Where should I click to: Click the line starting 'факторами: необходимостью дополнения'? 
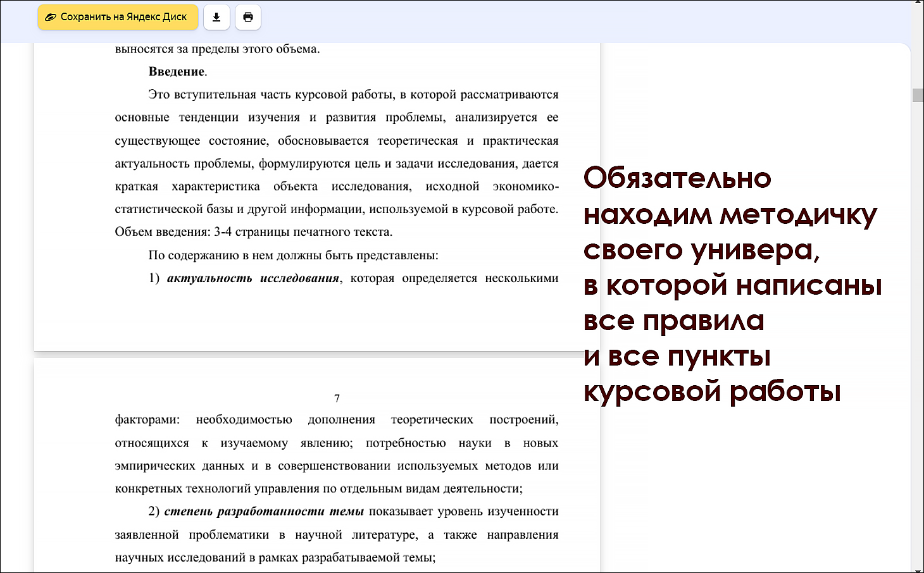tap(337, 420)
